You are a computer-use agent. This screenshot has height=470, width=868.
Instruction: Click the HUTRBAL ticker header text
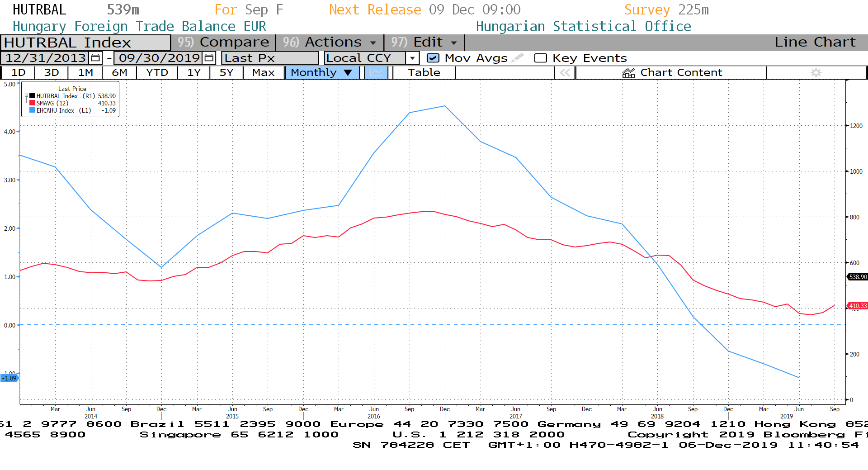tap(39, 9)
